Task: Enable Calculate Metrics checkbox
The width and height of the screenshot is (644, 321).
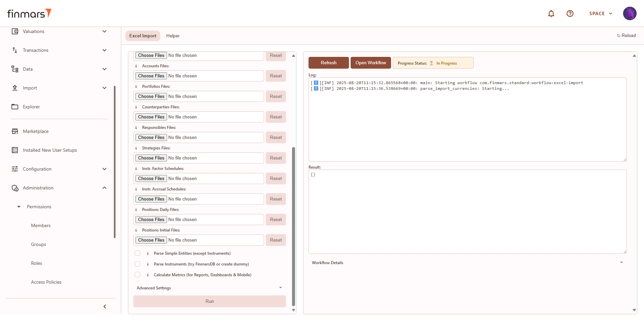Action: (x=137, y=275)
